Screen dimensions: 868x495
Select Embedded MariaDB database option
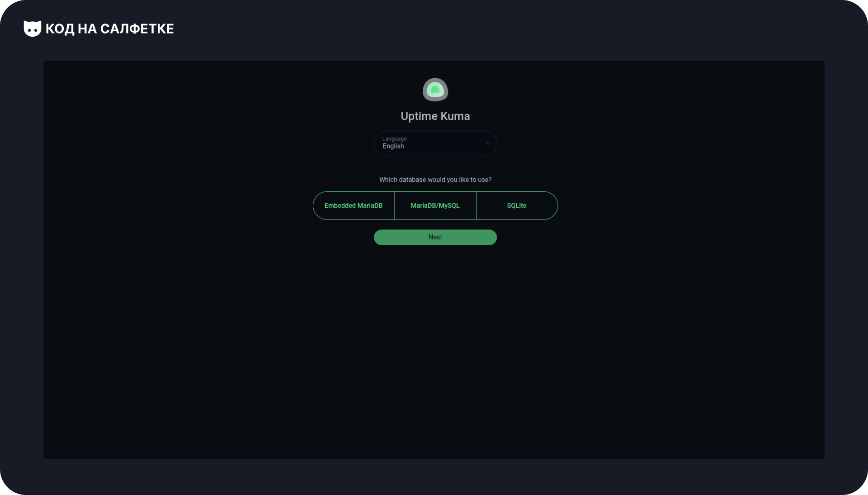pyautogui.click(x=354, y=205)
